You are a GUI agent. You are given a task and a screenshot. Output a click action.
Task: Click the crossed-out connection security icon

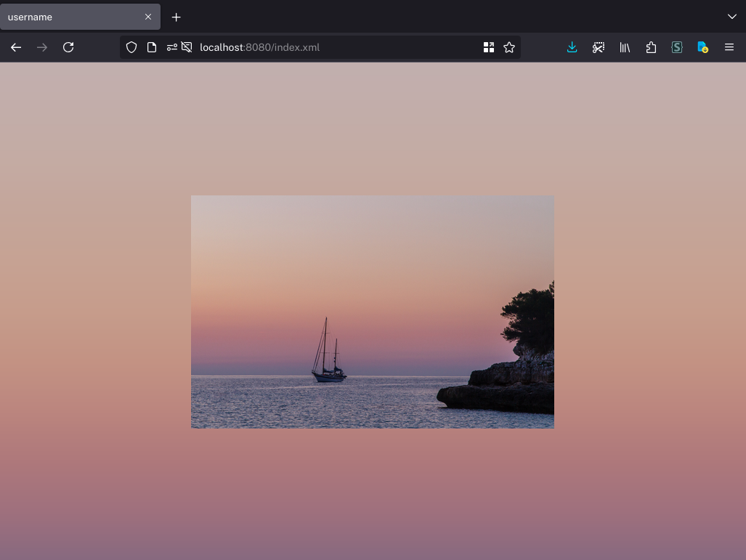(187, 47)
